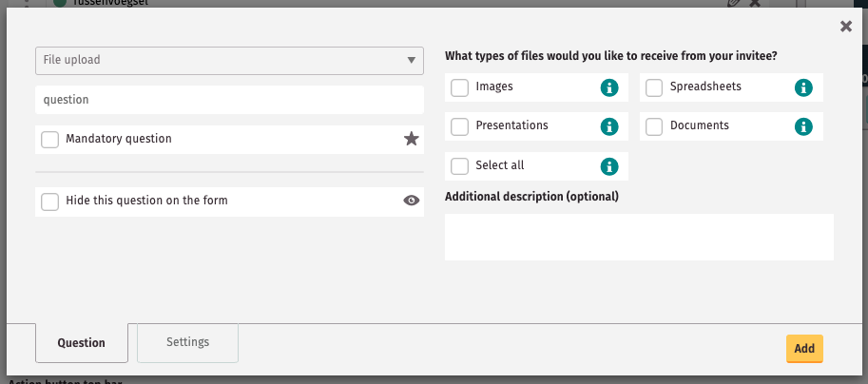Tick the Images file type checkbox
The image size is (868, 384).
click(459, 87)
